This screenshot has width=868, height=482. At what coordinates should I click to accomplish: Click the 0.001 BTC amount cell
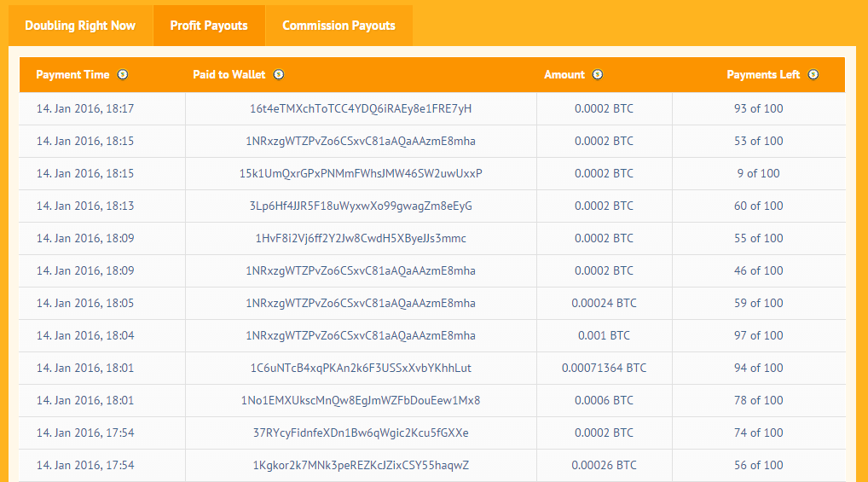point(604,336)
